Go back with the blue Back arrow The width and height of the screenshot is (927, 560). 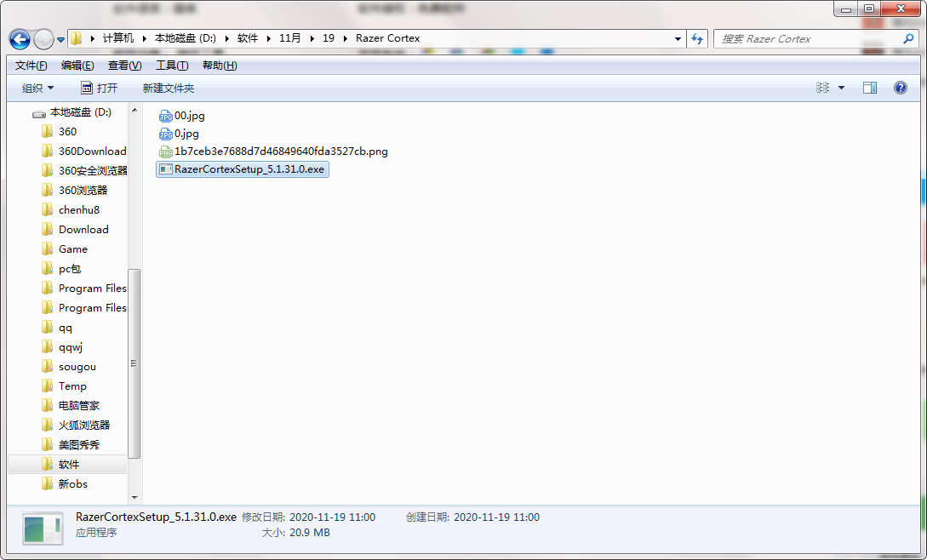coord(20,40)
